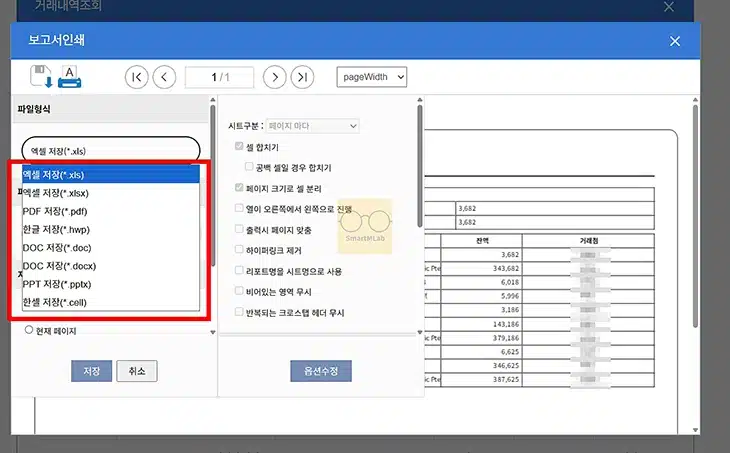
Task: Enable 열이 오른쪽에서 왼쪽으로 진행 checkbox
Action: pyautogui.click(x=239, y=208)
